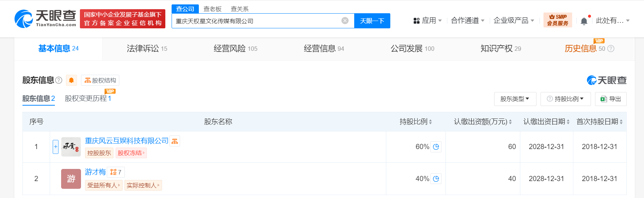Open 重庆风云互娱科技有限公司 link
This screenshot has height=198, width=644.
click(127, 141)
